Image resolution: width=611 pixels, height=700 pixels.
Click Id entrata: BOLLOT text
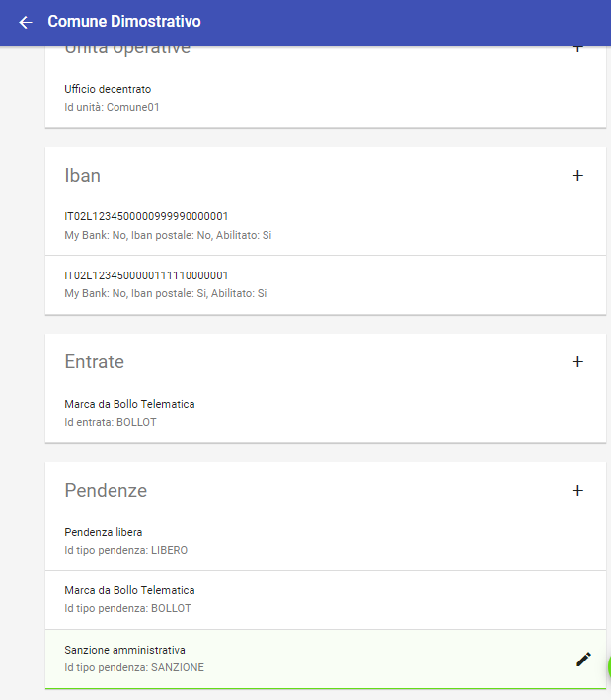click(111, 422)
